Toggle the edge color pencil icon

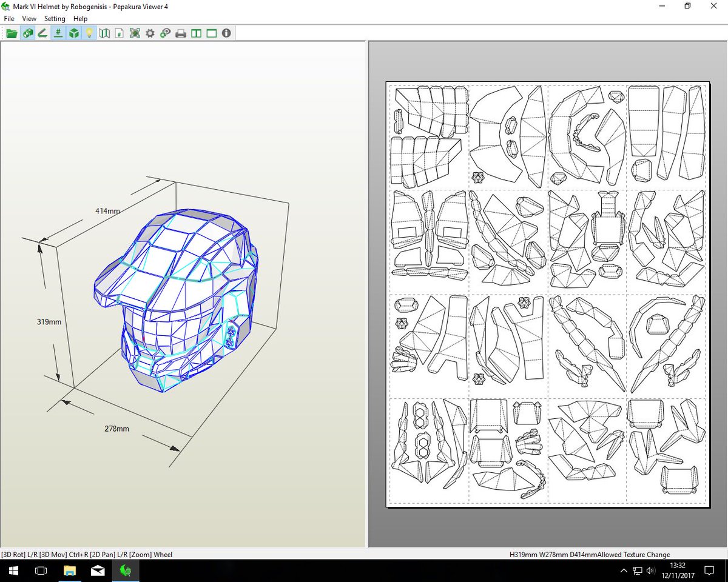[x=42, y=33]
